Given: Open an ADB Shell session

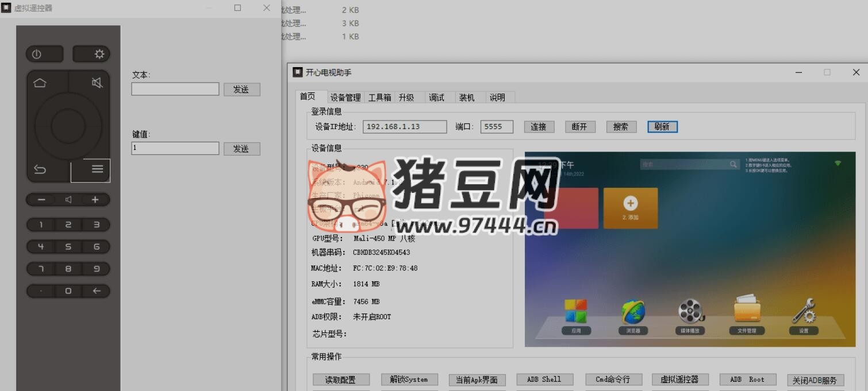Looking at the screenshot, I should tap(544, 379).
